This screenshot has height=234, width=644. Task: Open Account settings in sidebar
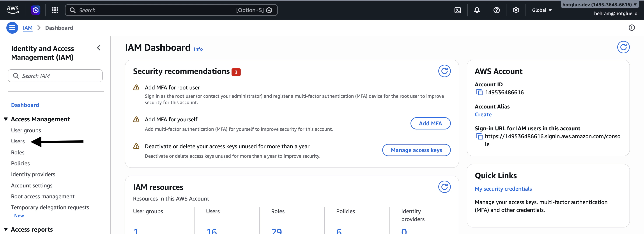(x=32, y=185)
